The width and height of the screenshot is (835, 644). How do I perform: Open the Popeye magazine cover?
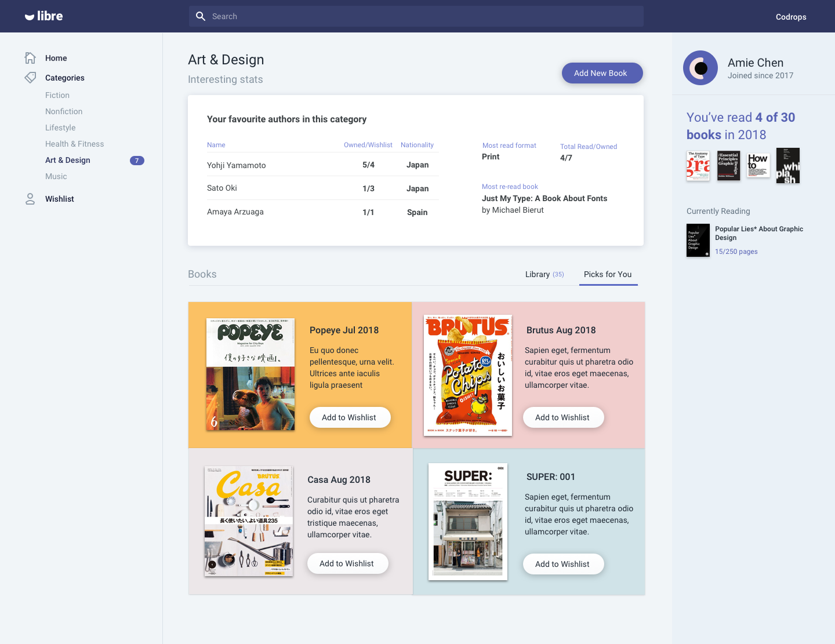[251, 374]
